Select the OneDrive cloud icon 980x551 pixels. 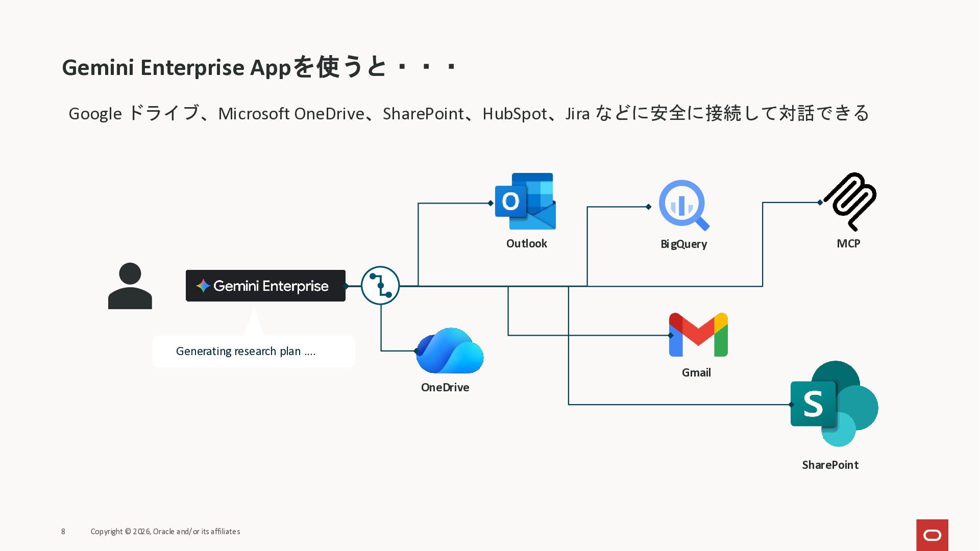click(x=450, y=350)
